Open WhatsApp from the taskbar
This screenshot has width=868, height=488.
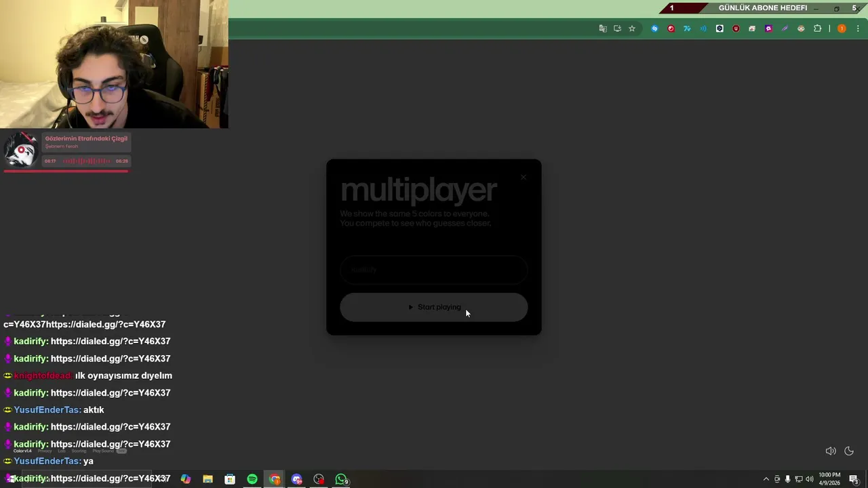(x=341, y=479)
